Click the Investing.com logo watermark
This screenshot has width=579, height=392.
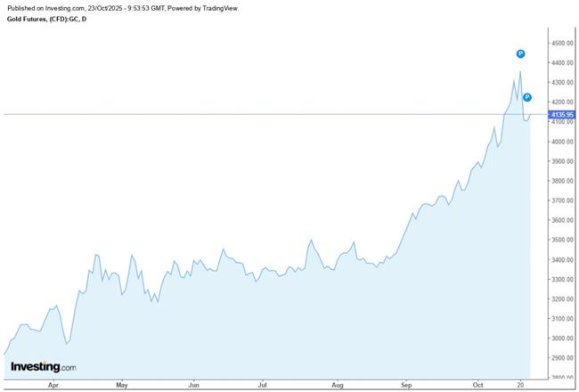click(44, 366)
